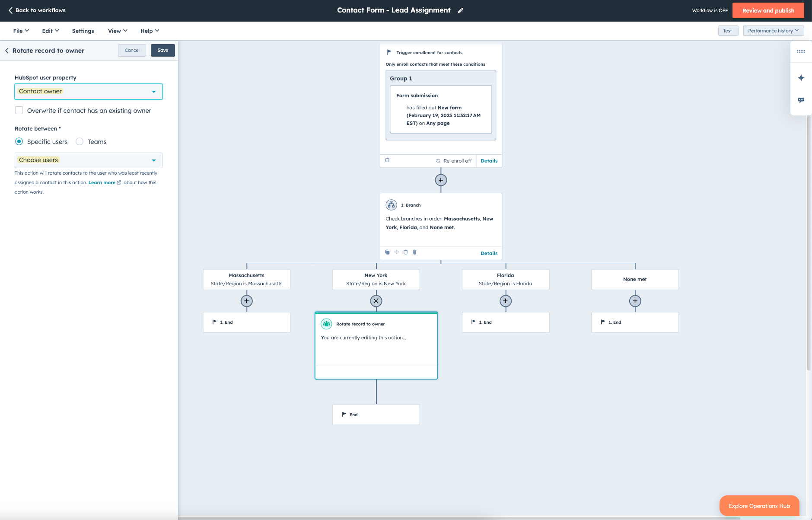Cancel the rotate record action edits

pyautogui.click(x=132, y=50)
